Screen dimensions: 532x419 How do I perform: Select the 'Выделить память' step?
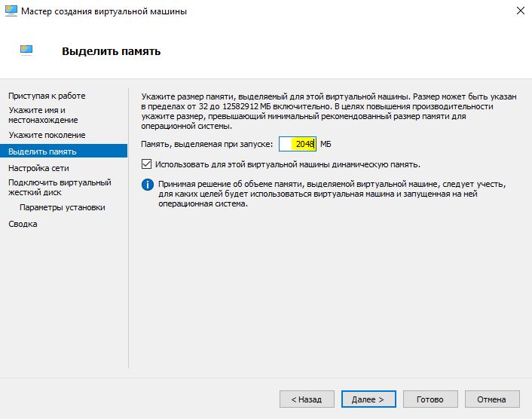point(64,151)
